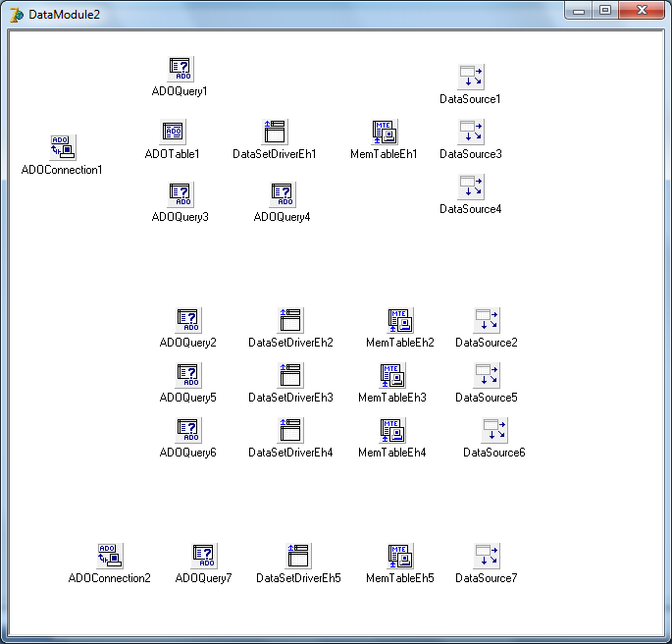The height and width of the screenshot is (644, 672).
Task: Select the DataSource7 component icon
Action: (x=487, y=556)
